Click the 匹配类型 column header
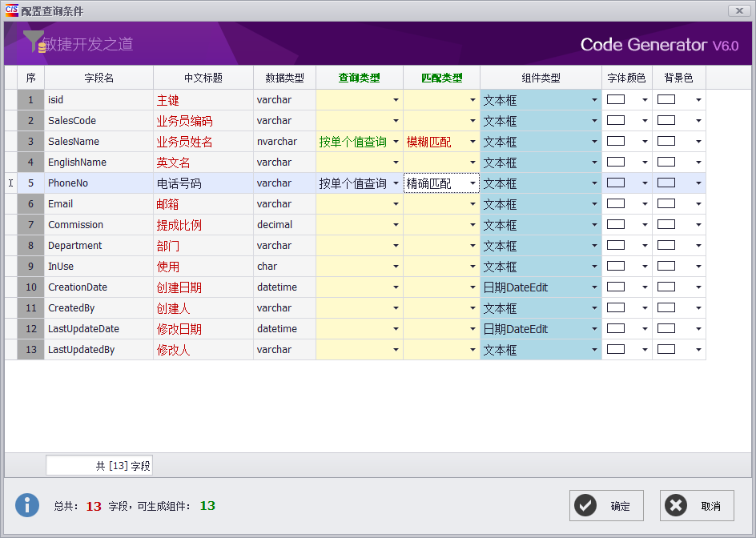This screenshot has height=538, width=756. (441, 78)
